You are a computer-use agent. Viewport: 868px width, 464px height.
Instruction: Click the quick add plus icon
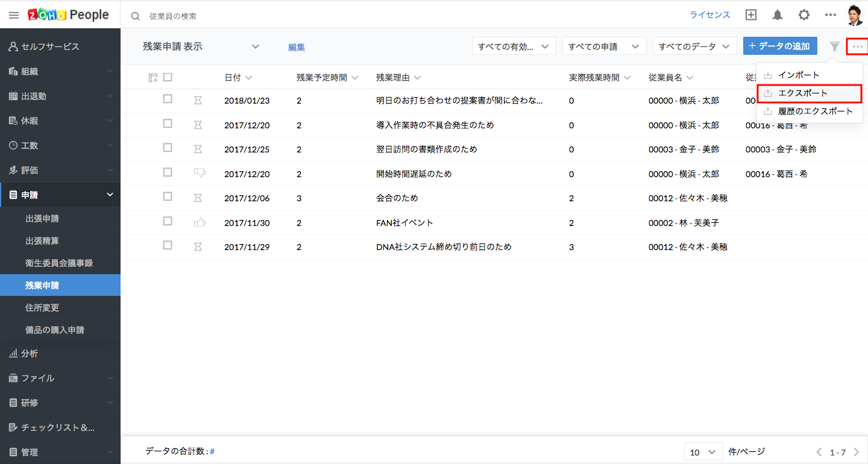tap(751, 15)
